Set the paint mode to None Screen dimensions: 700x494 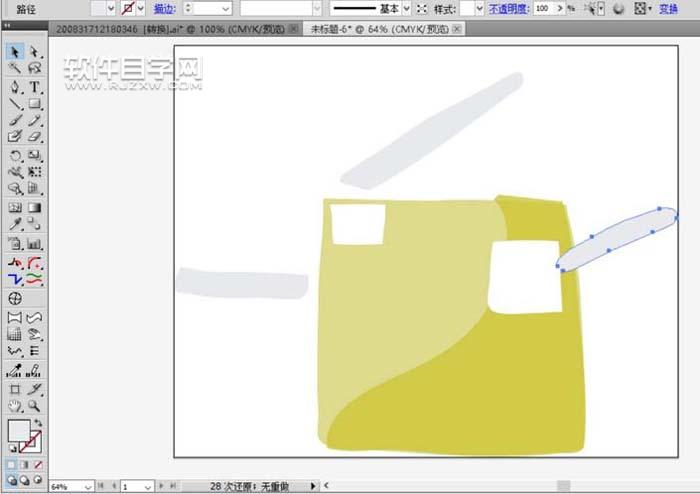tap(38, 465)
